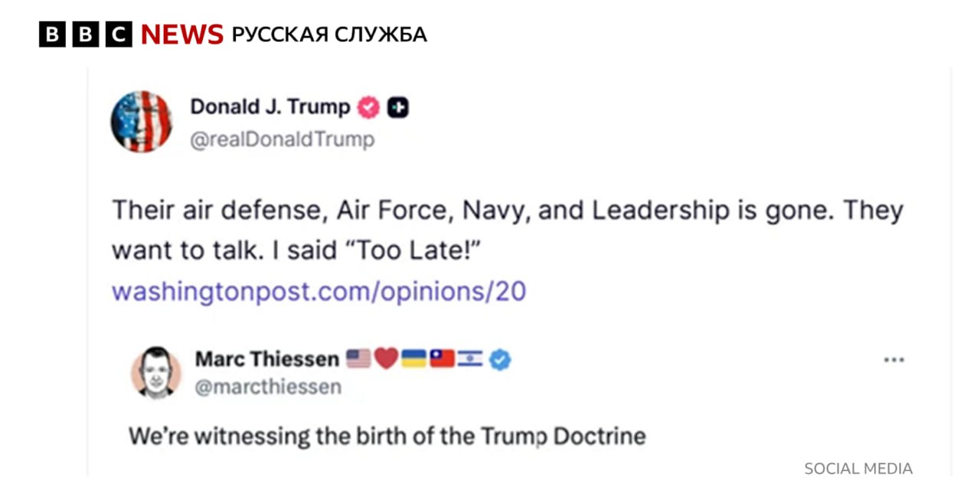Click Marc Thiessen's profile avatar
This screenshot has width=980, height=503.
tap(156, 372)
